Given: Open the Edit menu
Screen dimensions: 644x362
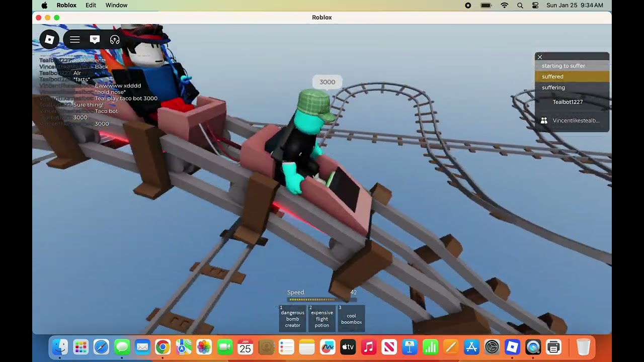Looking at the screenshot, I should tap(91, 5).
